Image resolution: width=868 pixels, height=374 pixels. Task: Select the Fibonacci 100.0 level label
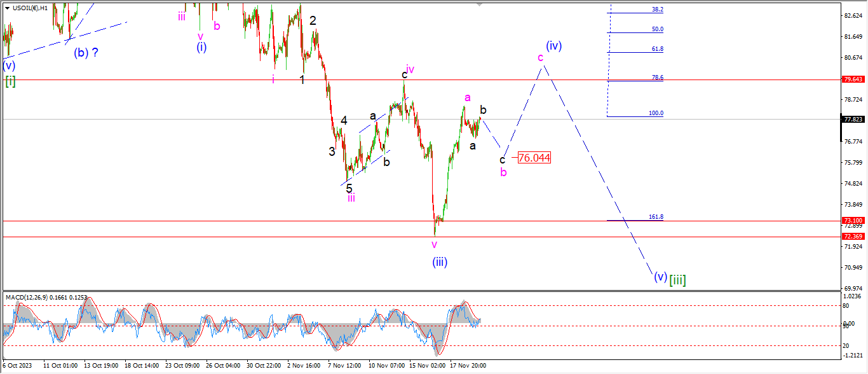click(x=656, y=113)
